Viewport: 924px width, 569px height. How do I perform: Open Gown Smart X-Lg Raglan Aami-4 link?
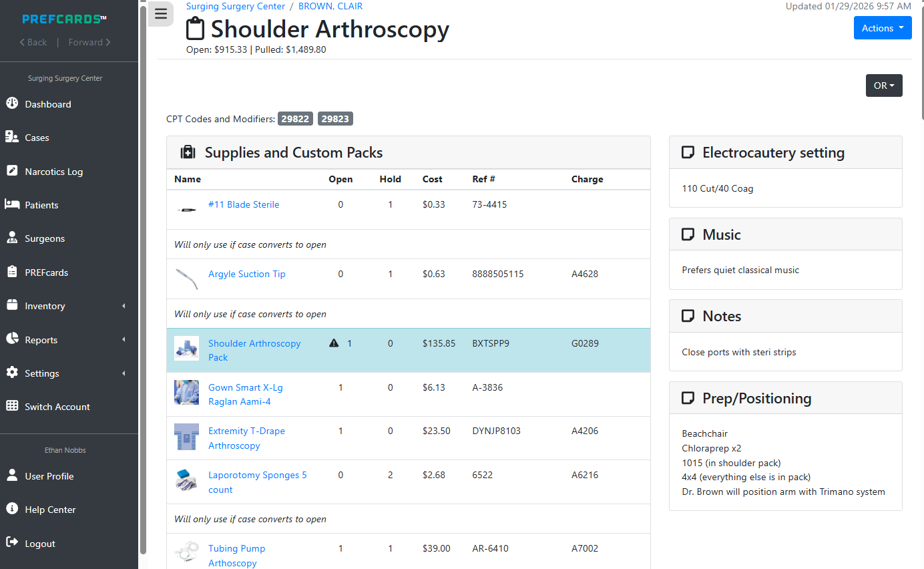coord(246,394)
